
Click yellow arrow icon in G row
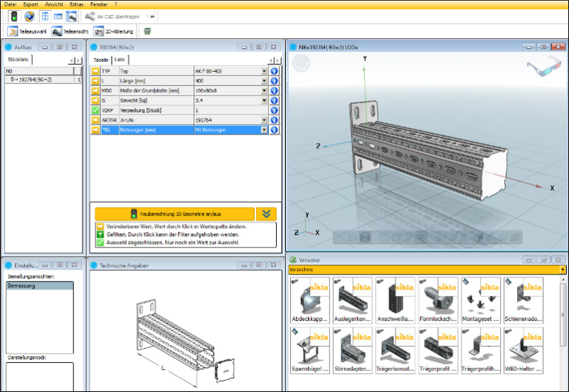coord(95,100)
